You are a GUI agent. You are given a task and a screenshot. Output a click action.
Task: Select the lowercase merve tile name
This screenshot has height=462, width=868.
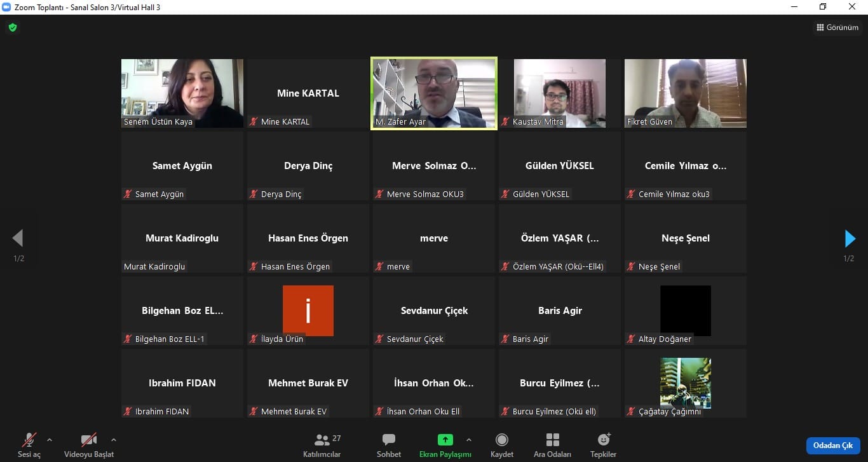point(434,238)
